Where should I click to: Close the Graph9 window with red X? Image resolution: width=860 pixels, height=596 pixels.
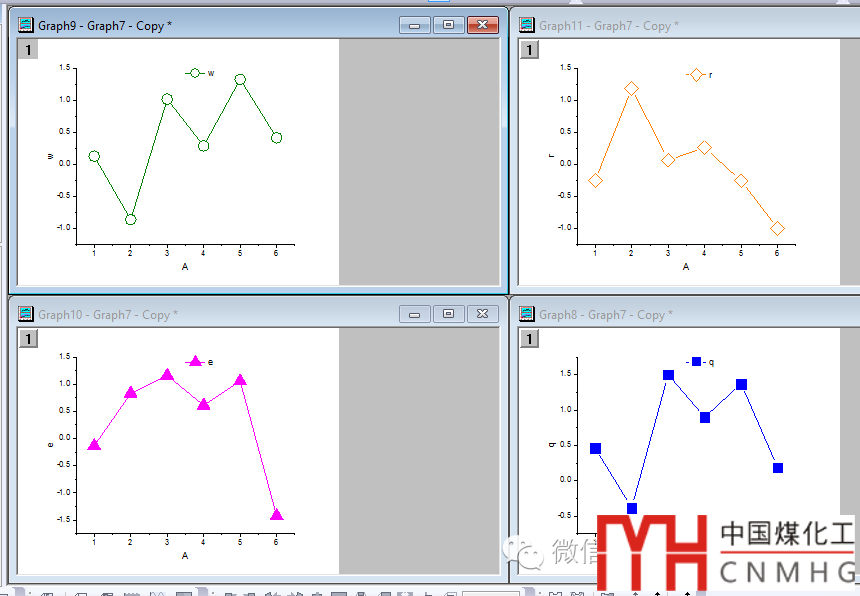[x=483, y=25]
